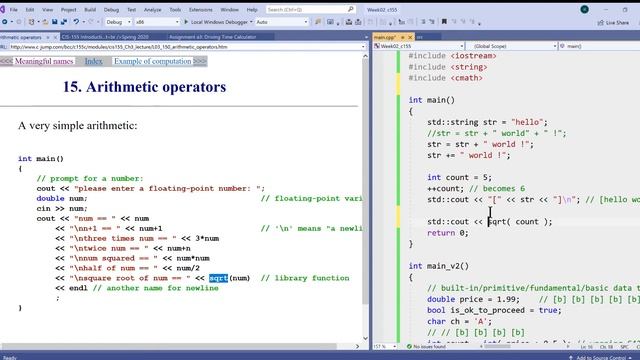The width and height of the screenshot is (640, 360).
Task: Click the highlighted sqrt word in the web page
Action: tap(218, 278)
